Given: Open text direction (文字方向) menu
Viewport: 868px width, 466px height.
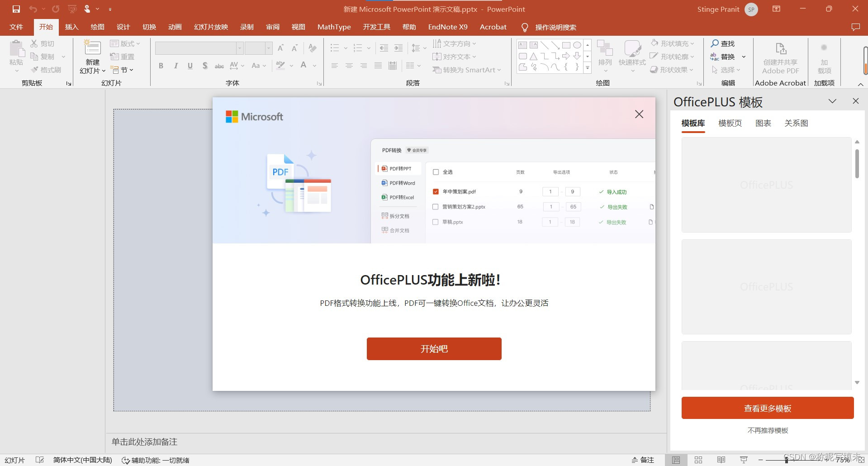Looking at the screenshot, I should coord(455,43).
